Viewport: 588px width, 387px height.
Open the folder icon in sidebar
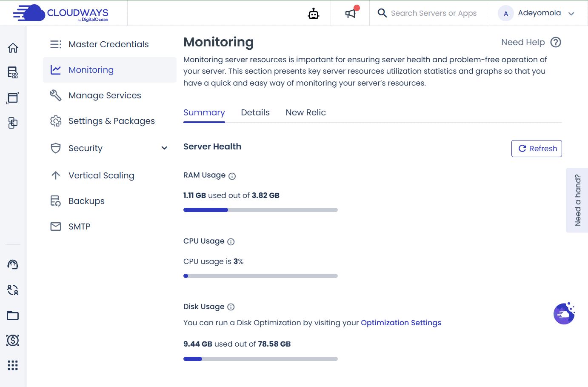[x=13, y=315]
